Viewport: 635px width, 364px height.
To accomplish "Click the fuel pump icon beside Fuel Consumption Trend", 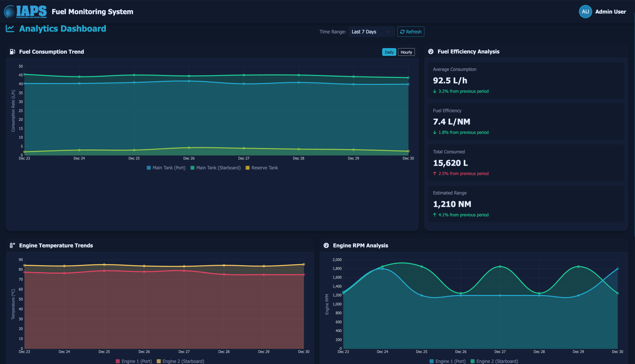I will 12,52.
